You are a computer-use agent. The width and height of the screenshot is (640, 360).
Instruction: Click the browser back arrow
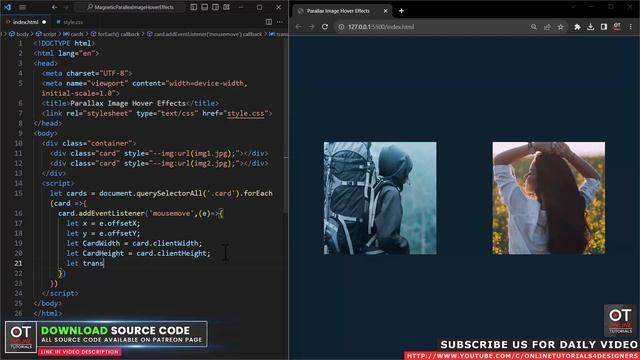tap(298, 27)
